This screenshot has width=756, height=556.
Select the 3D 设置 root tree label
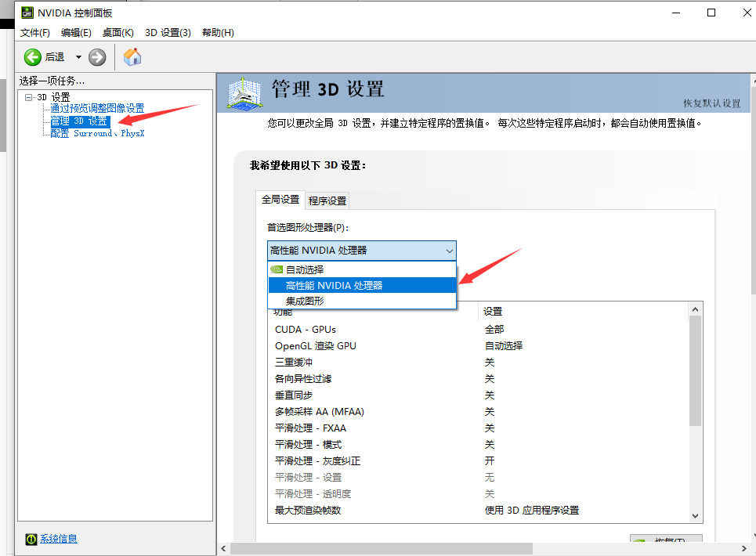(x=53, y=97)
